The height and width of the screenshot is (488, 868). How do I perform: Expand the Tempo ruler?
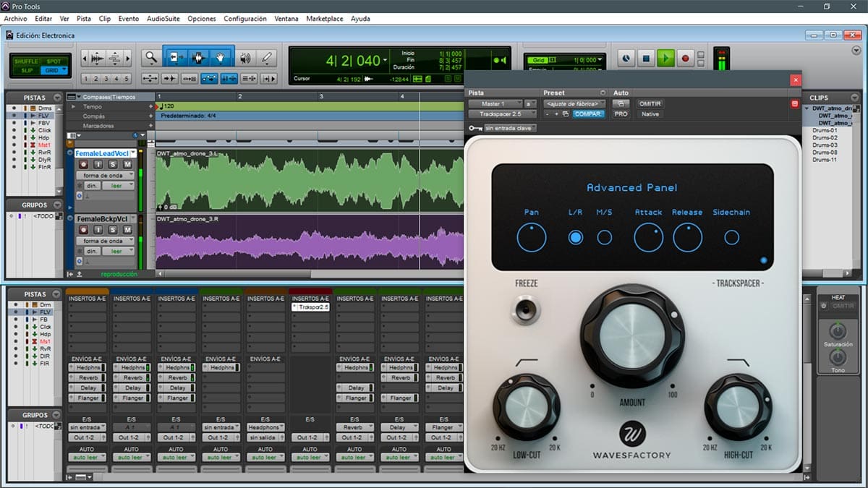click(x=72, y=107)
